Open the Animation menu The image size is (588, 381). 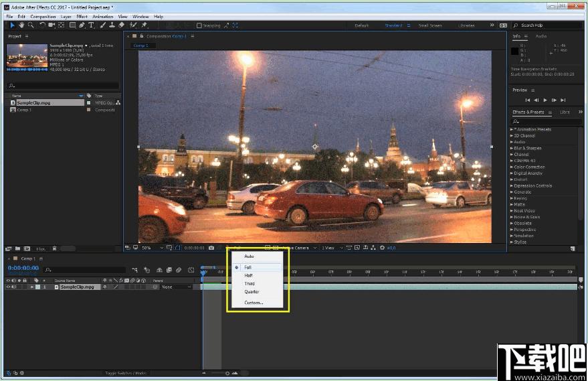103,17
